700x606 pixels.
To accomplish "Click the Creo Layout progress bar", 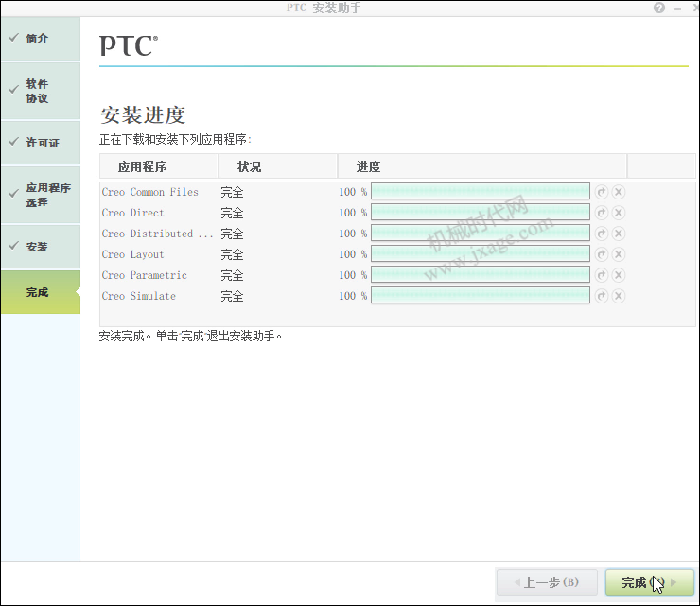I will (x=481, y=254).
